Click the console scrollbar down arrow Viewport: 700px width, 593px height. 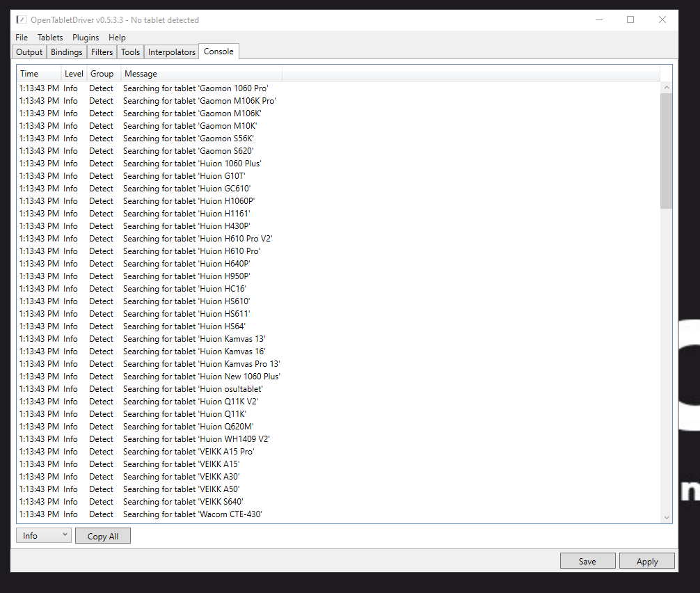[x=667, y=517]
